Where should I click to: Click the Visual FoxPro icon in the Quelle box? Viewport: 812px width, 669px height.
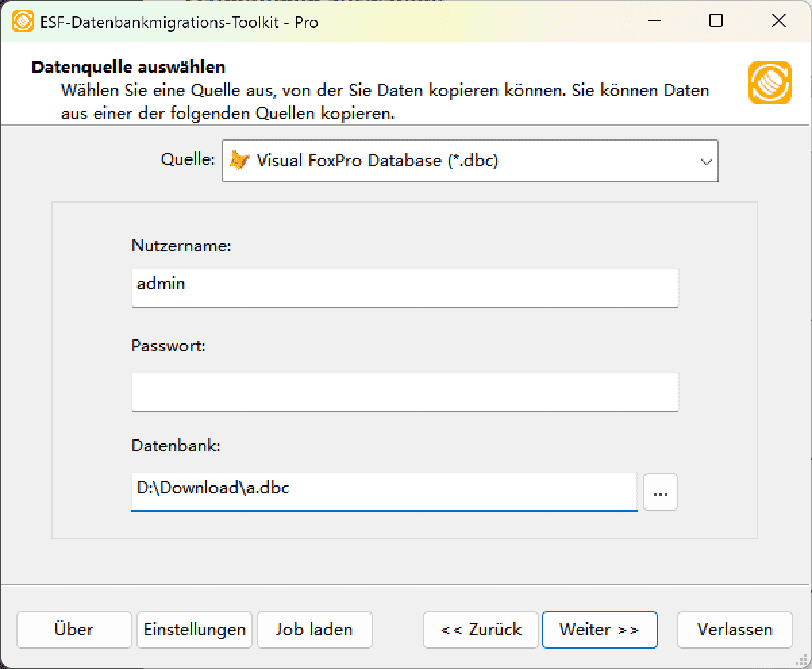coord(241,161)
